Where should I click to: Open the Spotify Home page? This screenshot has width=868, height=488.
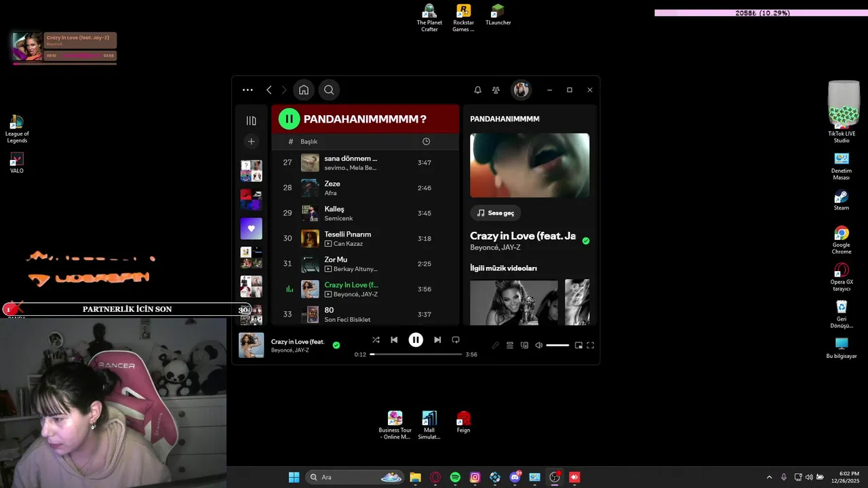(x=304, y=90)
